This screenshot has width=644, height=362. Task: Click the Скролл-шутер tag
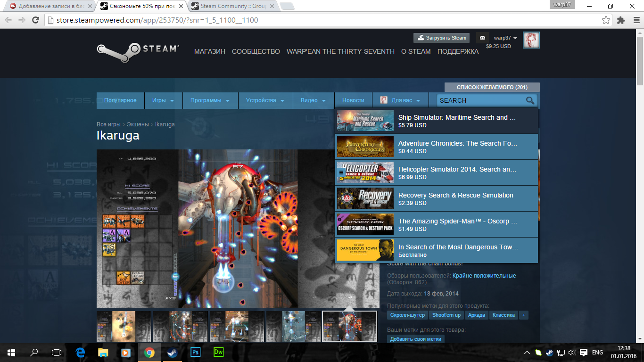point(408,315)
